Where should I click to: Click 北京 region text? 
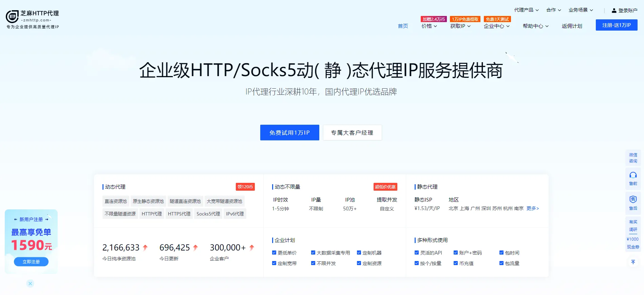[453, 208]
